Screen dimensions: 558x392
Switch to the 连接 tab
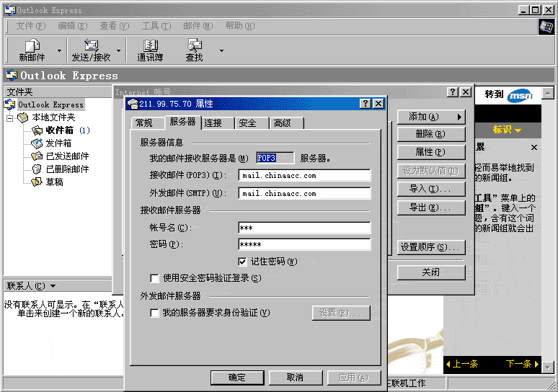tap(218, 123)
